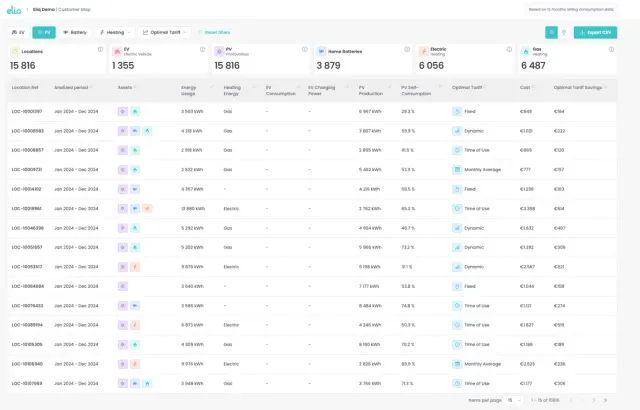Click Fixed tariff icon in €849 row
The image size is (640, 410).
pyautogui.click(x=457, y=111)
